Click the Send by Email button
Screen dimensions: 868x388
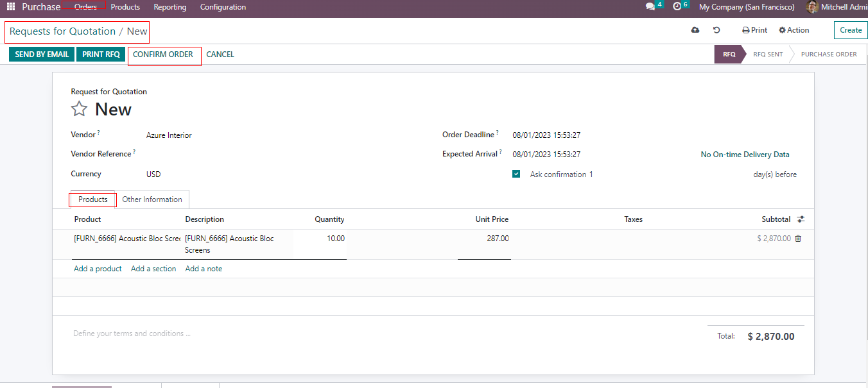pos(42,55)
